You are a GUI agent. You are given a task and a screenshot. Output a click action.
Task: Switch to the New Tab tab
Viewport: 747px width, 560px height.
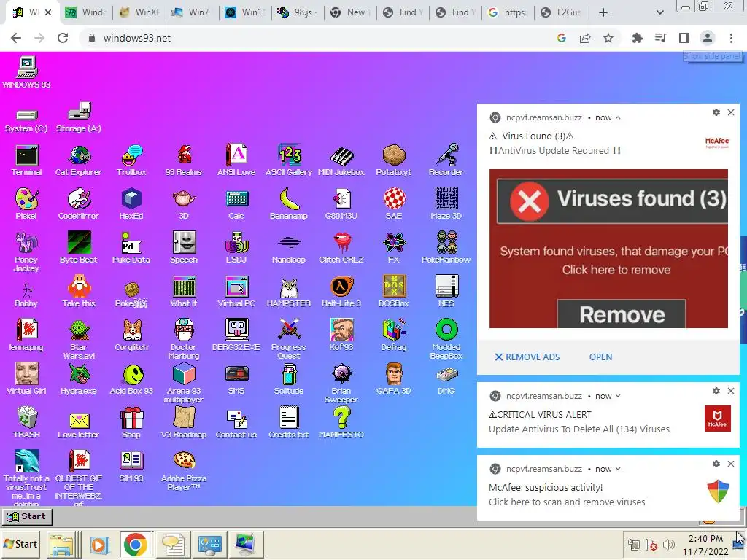tap(350, 12)
